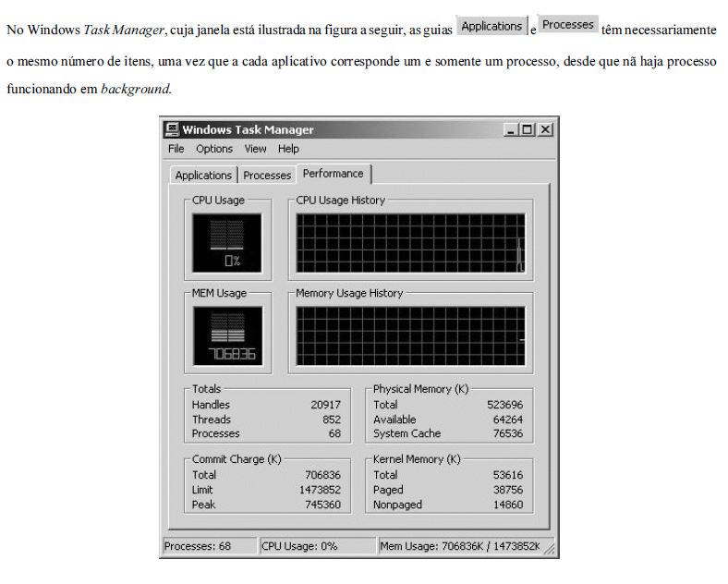Open the File menu
728x584 pixels.
176,149
